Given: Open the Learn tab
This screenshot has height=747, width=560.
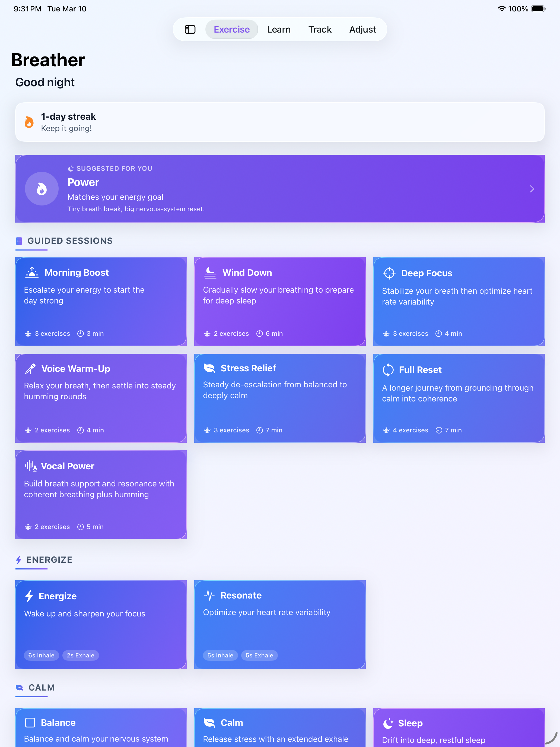Looking at the screenshot, I should click(x=279, y=29).
